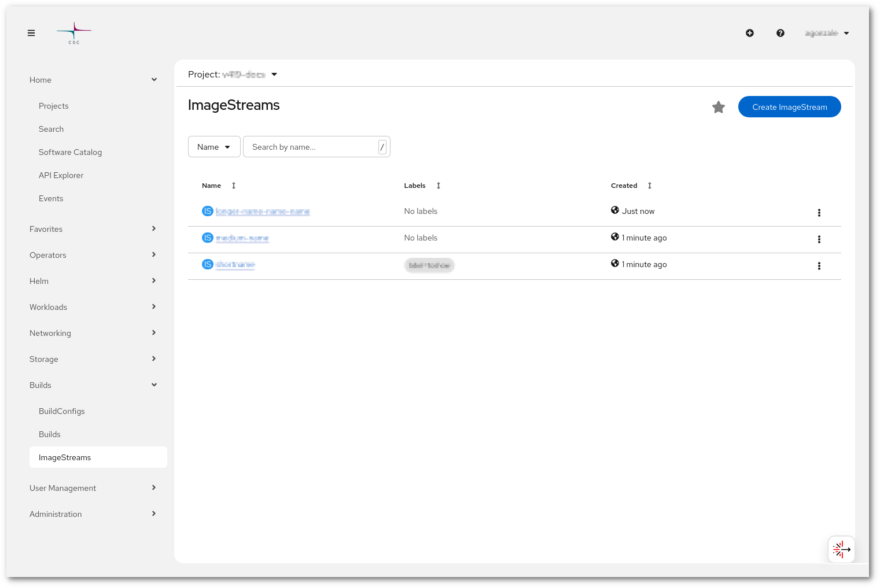Click the star to favorite ImageStreams page

tap(719, 107)
